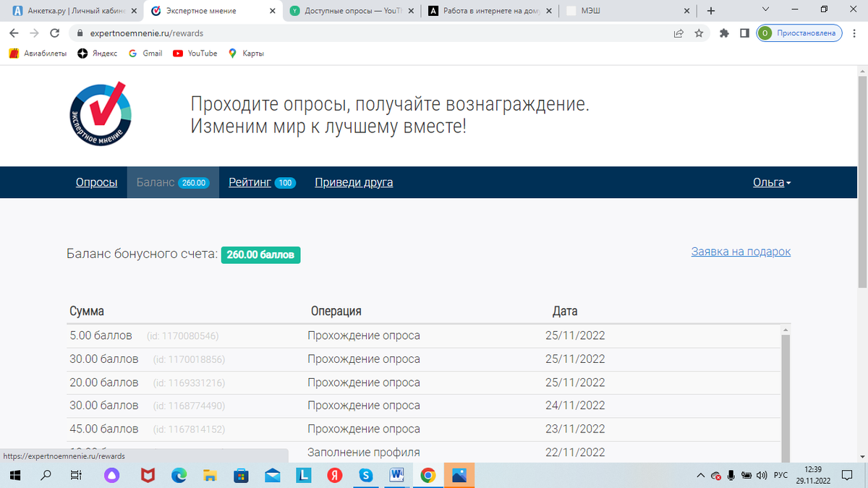Screen dimensions: 868x488
Task: Reload the current webpage
Action: tap(55, 33)
